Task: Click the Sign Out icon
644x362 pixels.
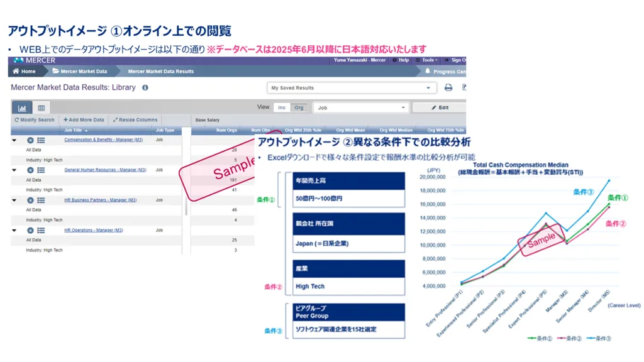Action: (447, 60)
